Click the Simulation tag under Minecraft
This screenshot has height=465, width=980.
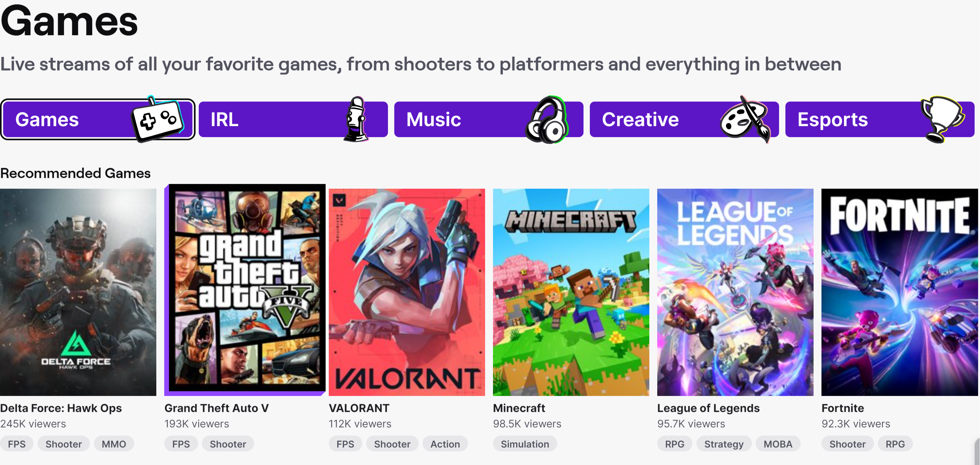point(525,444)
